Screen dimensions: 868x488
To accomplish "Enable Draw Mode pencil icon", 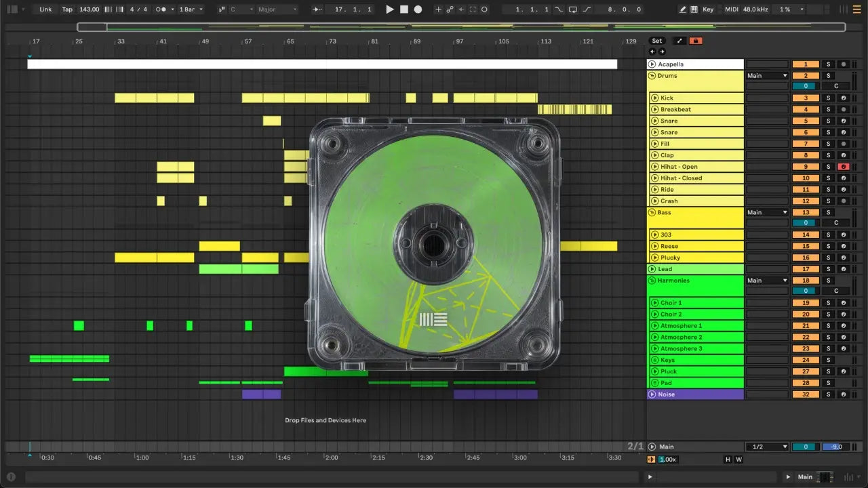I will coord(683,9).
